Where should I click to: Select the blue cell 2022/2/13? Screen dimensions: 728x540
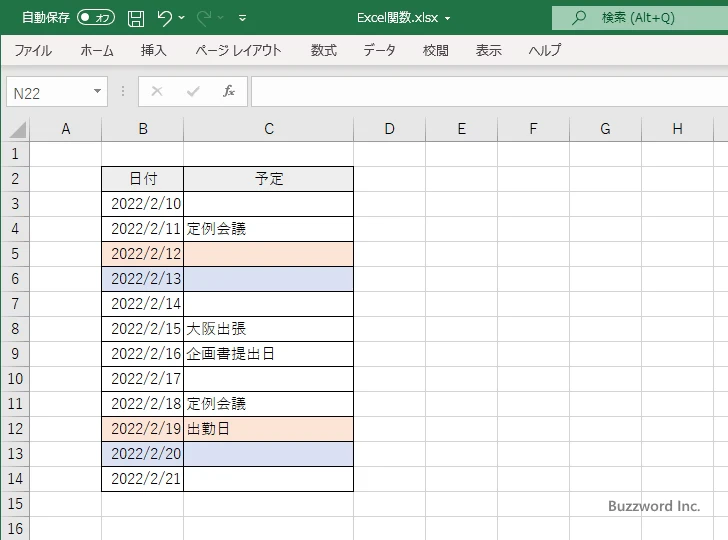(143, 279)
